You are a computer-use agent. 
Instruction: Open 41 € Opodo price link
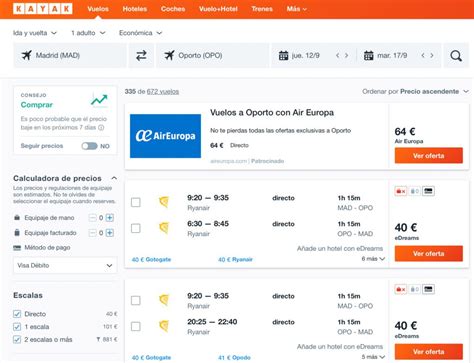[x=234, y=357]
